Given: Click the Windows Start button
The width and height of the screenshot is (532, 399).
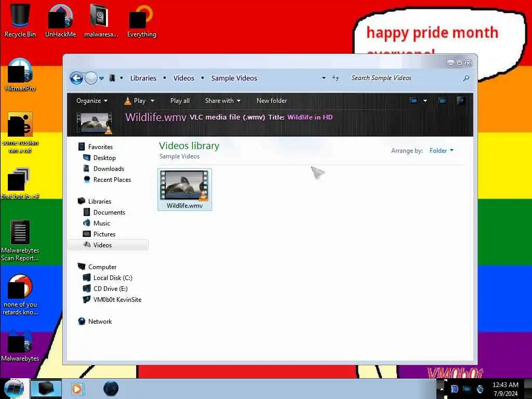Looking at the screenshot, I should click(x=14, y=389).
